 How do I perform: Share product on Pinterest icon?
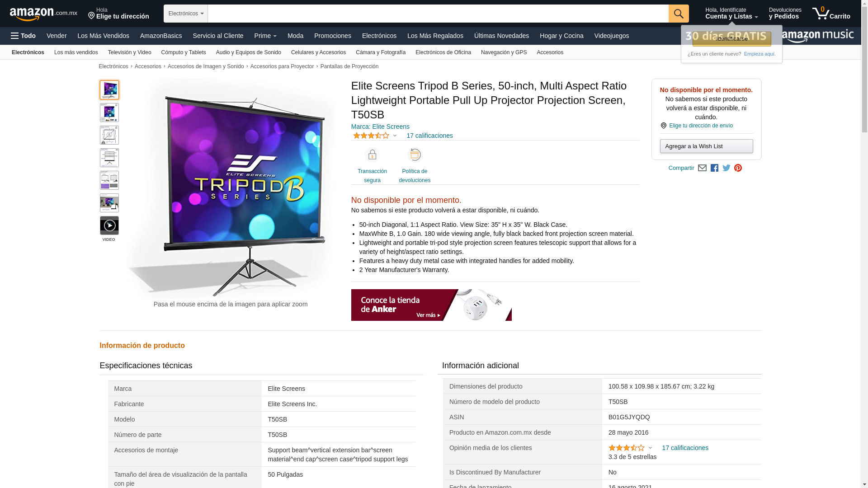click(738, 168)
